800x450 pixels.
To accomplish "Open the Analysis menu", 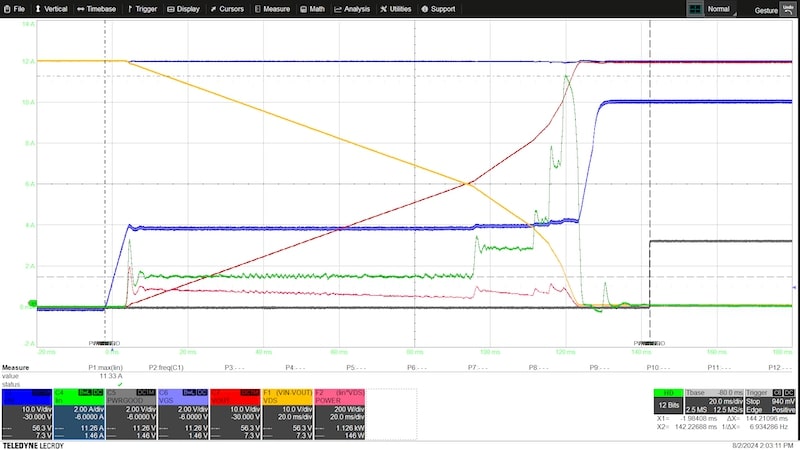I will 352,9.
